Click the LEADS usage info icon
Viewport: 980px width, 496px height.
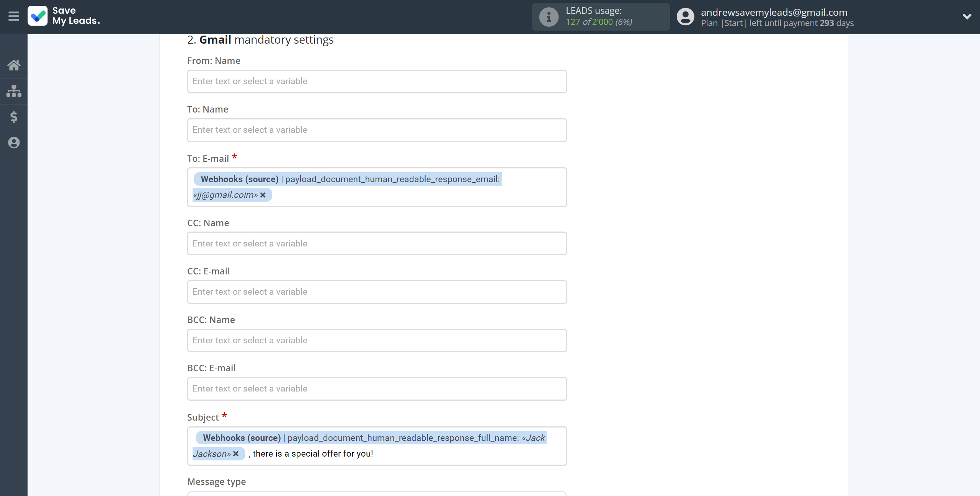pyautogui.click(x=549, y=16)
